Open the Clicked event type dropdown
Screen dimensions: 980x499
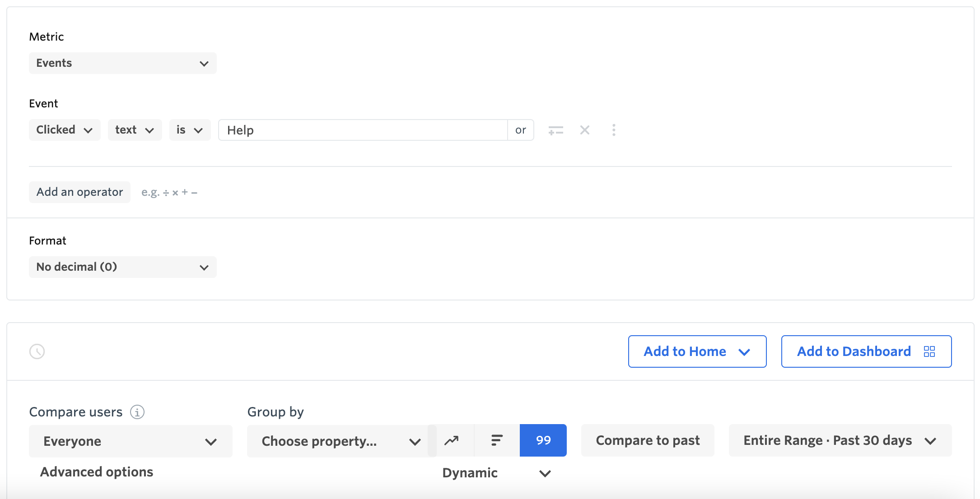[x=65, y=130]
